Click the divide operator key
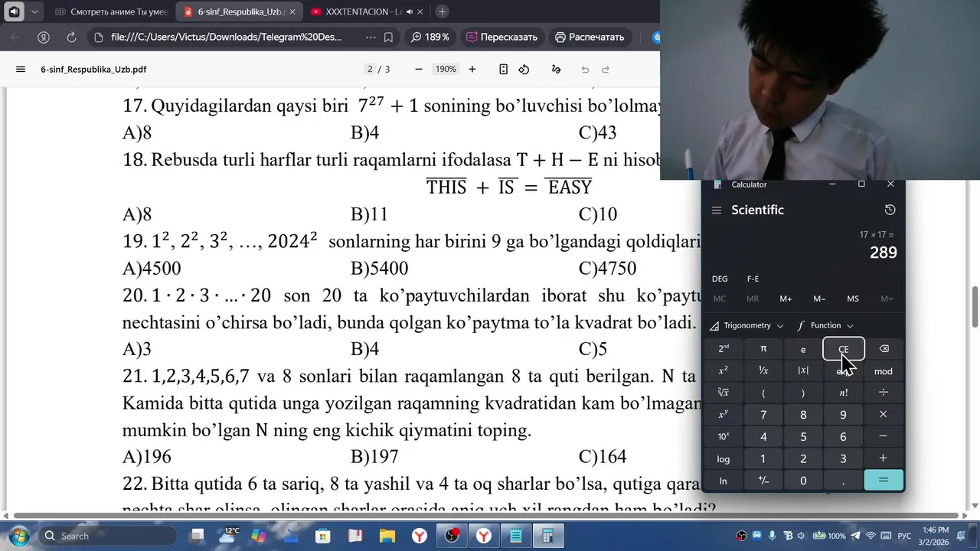980x551 pixels. 884,393
